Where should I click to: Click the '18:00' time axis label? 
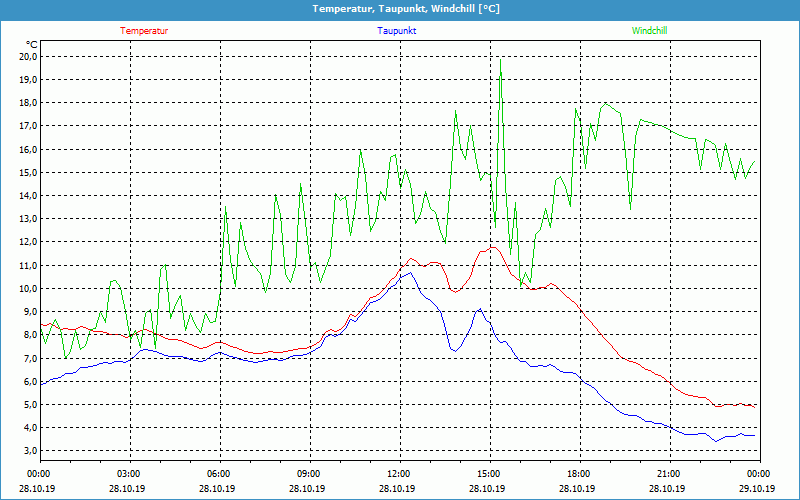click(580, 474)
